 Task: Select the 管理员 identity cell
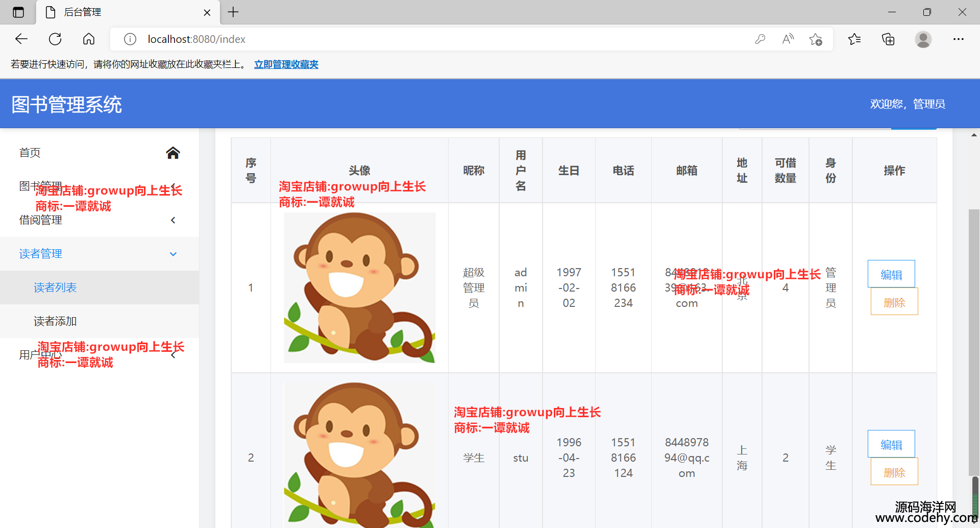(x=830, y=287)
